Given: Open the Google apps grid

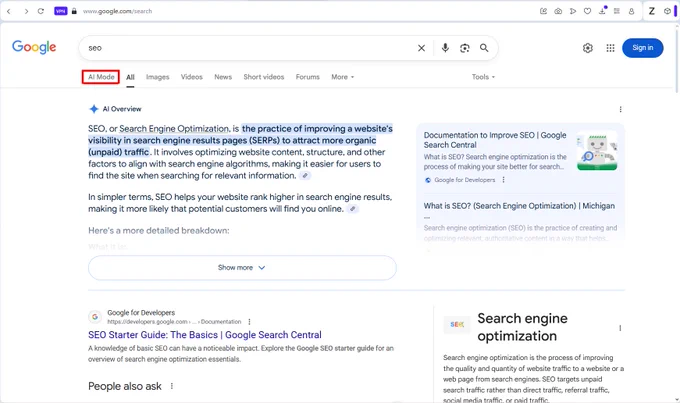Looking at the screenshot, I should point(610,48).
